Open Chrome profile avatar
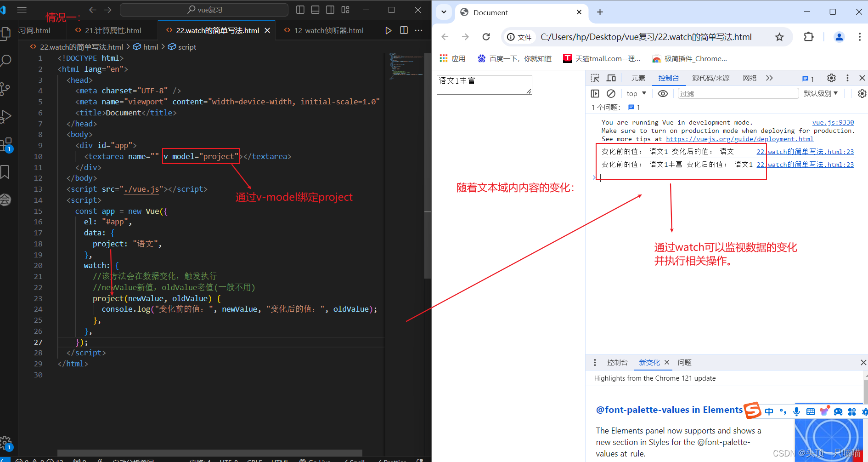The image size is (868, 462). [839, 37]
